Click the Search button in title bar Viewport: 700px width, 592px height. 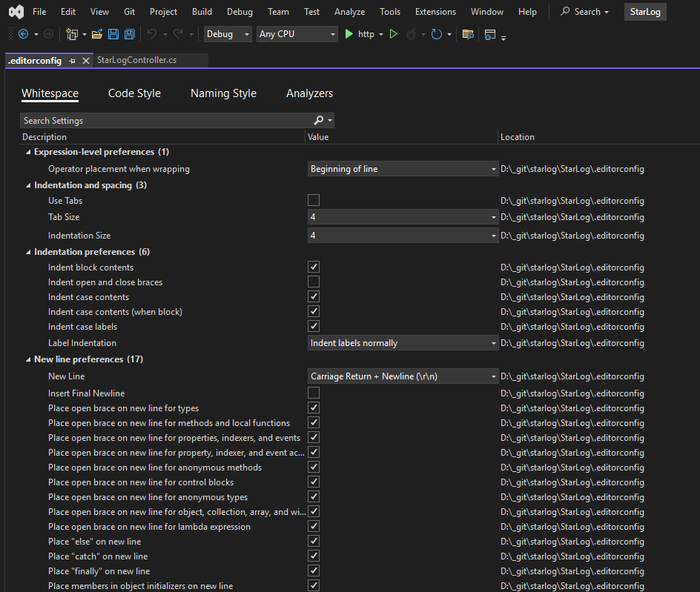tap(584, 12)
